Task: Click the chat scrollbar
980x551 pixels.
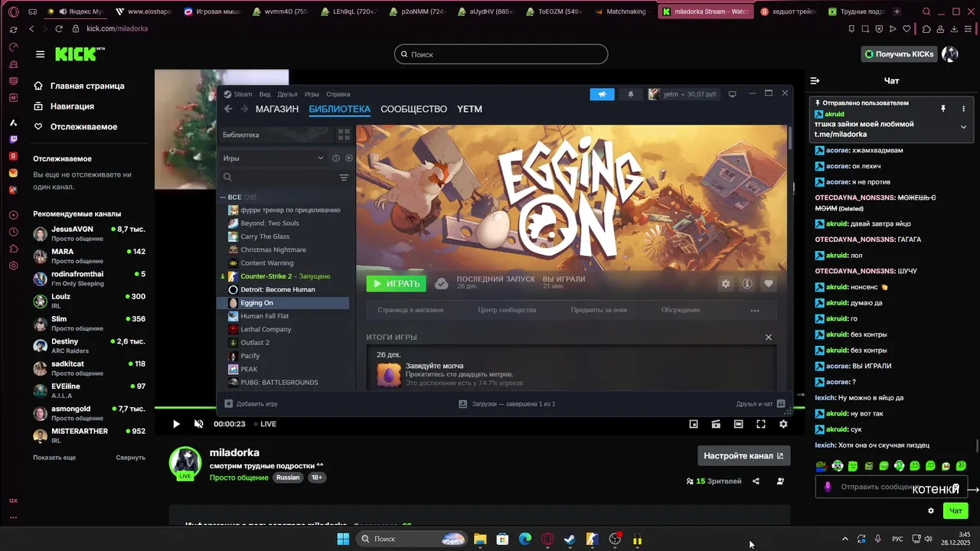Action: (976, 445)
